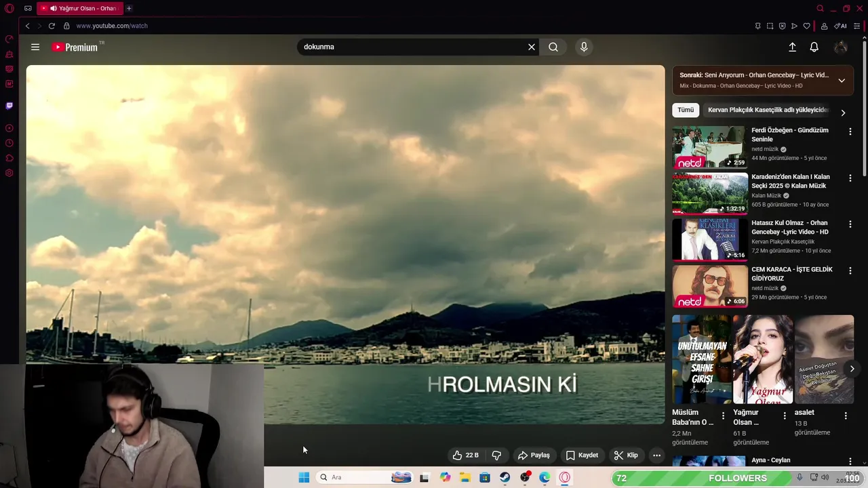Run search with magnifier button

click(553, 47)
